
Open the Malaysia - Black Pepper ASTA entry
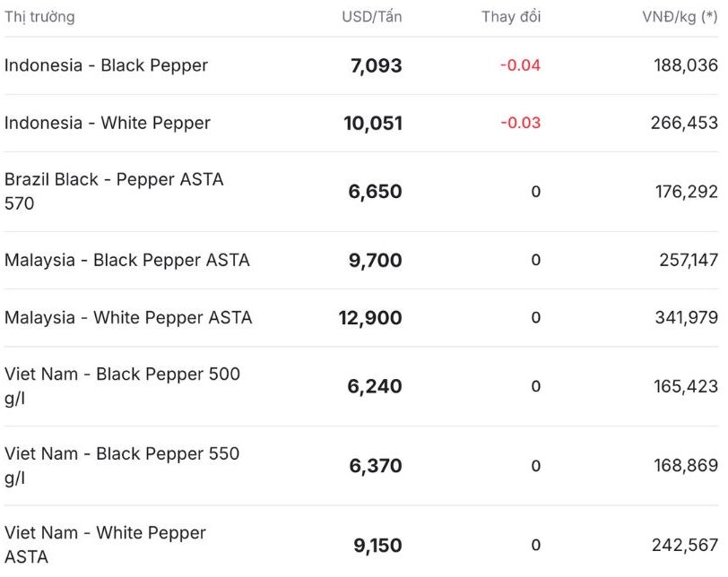(x=126, y=260)
